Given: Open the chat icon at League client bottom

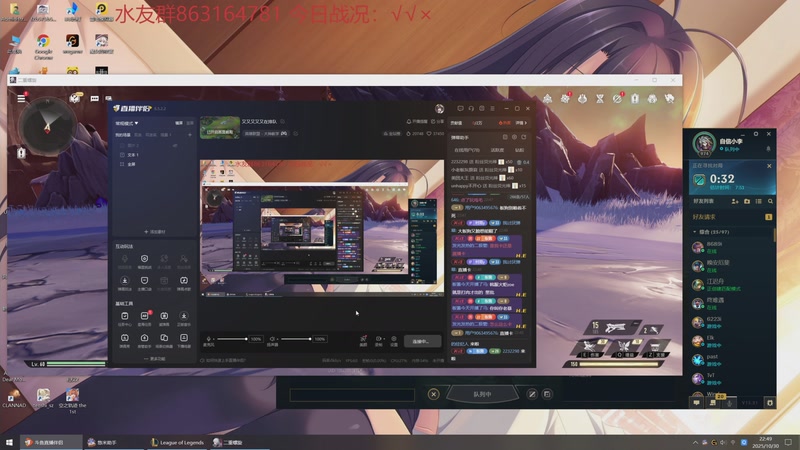Looking at the screenshot, I should (x=696, y=403).
